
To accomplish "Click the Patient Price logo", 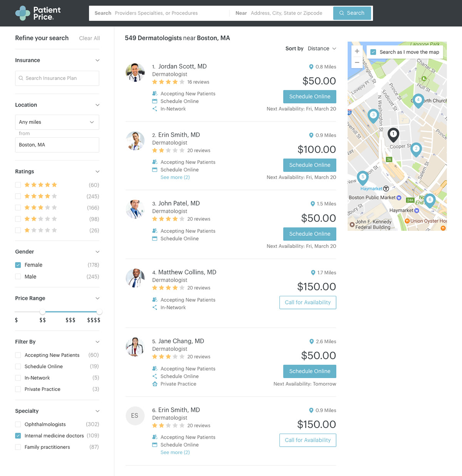I will [x=38, y=13].
